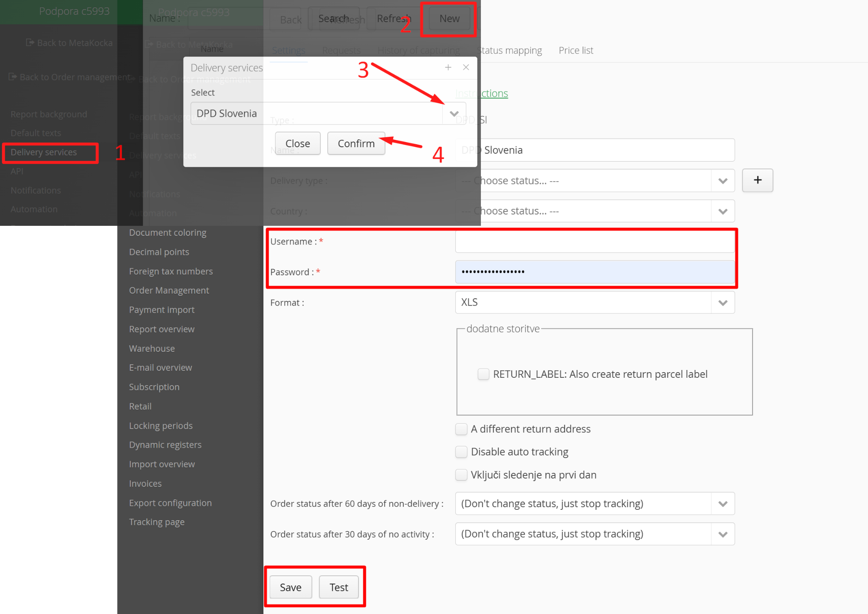Viewport: 868px width, 614px height.
Task: Click the plus icon in Delivery services dialog
Action: pos(448,67)
